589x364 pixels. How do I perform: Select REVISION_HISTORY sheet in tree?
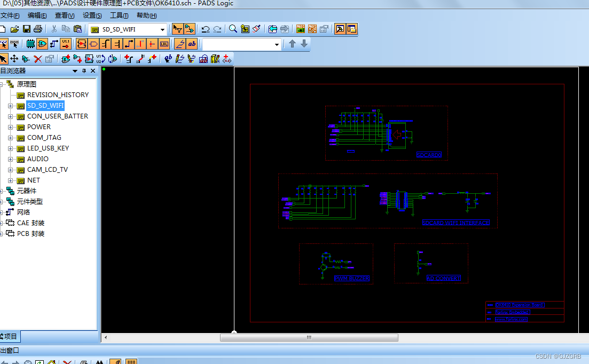pos(58,95)
